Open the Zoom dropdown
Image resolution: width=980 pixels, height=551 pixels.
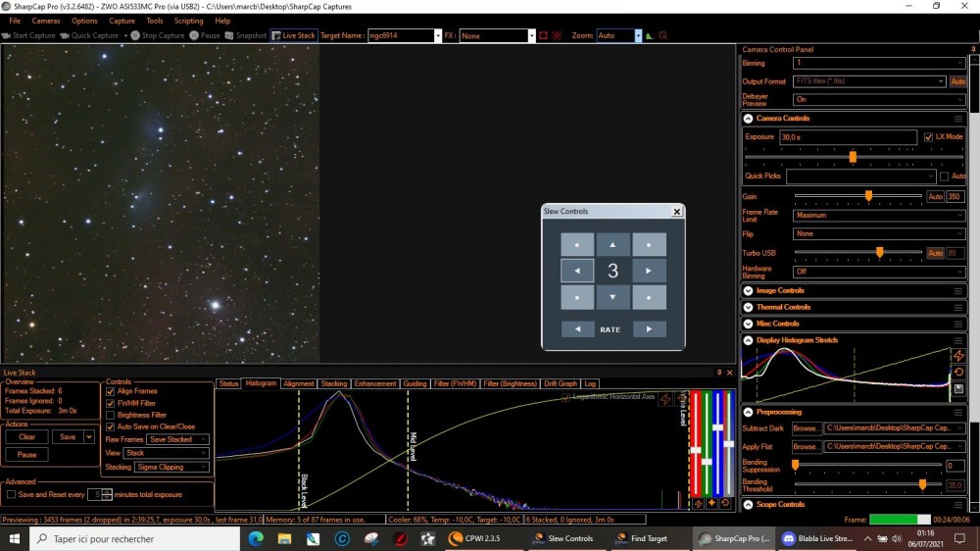pos(638,35)
